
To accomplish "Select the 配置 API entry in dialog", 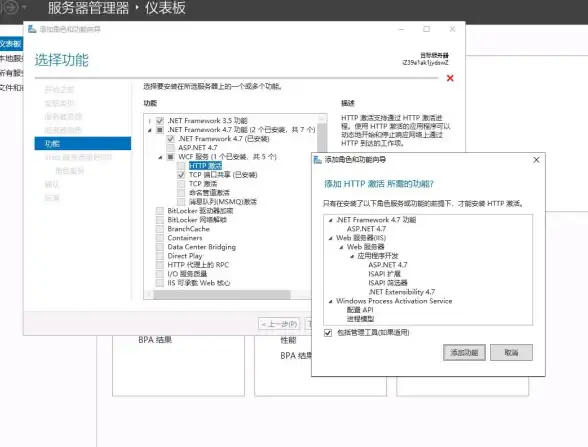I will 360,310.
